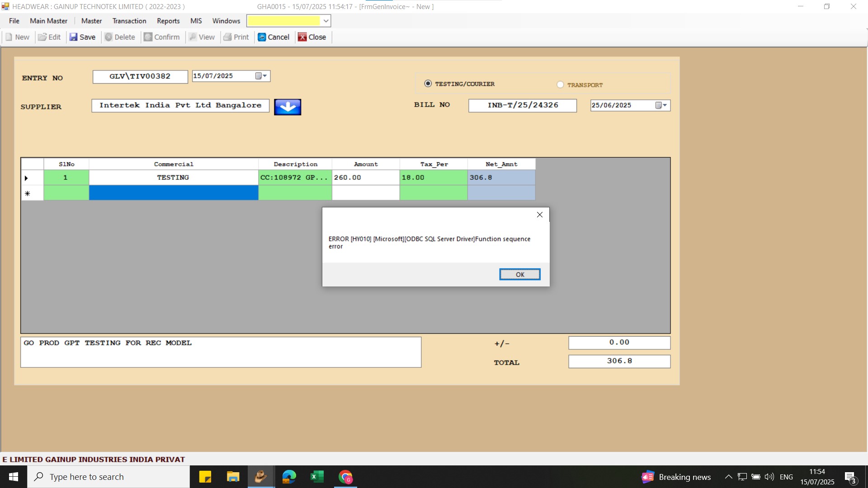Open the entry date calendar dropdown
This screenshot has width=868, height=488.
pos(261,76)
